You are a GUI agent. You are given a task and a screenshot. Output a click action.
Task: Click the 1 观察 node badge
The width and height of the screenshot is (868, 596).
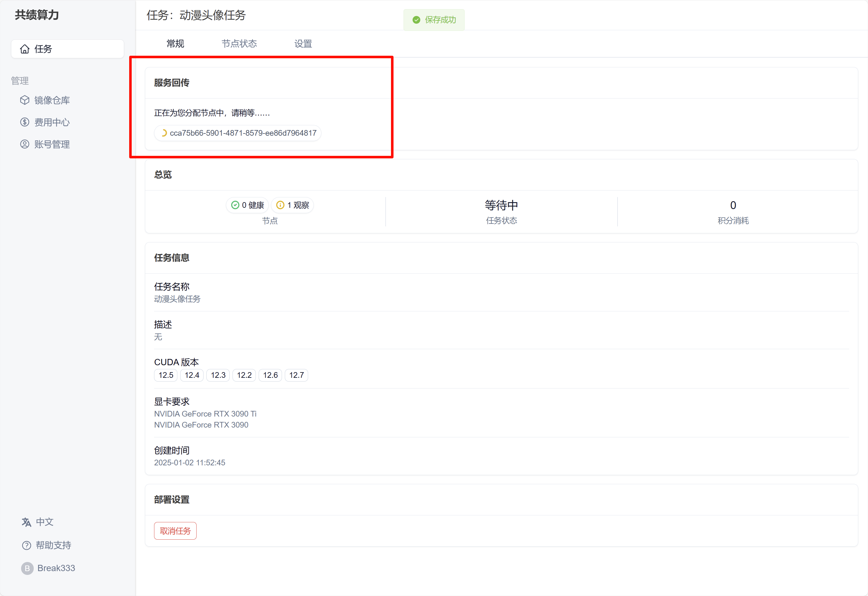[x=292, y=205]
